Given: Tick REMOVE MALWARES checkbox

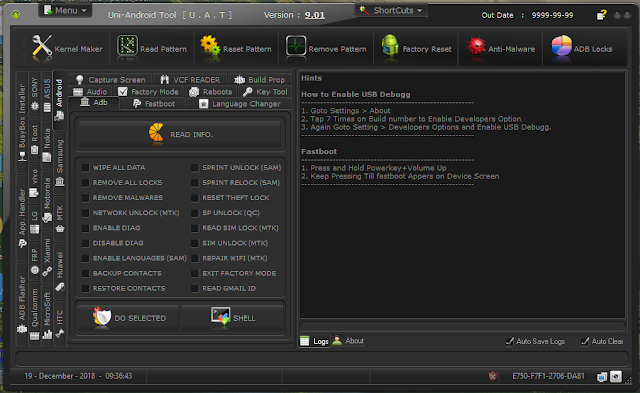Looking at the screenshot, I should (85, 198).
